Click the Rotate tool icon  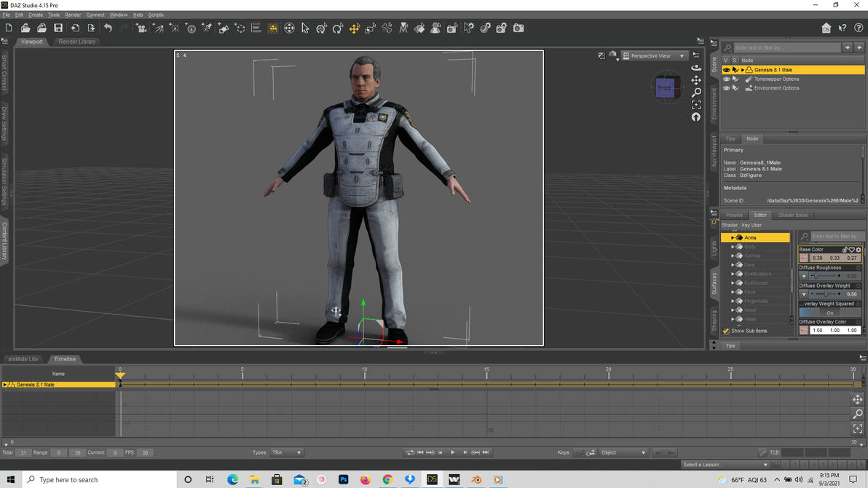338,28
